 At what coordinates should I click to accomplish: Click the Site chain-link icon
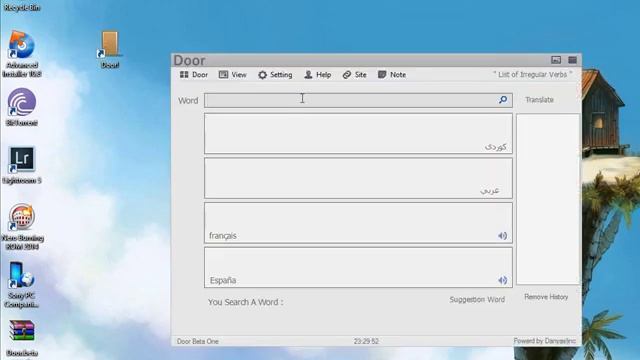tap(347, 75)
